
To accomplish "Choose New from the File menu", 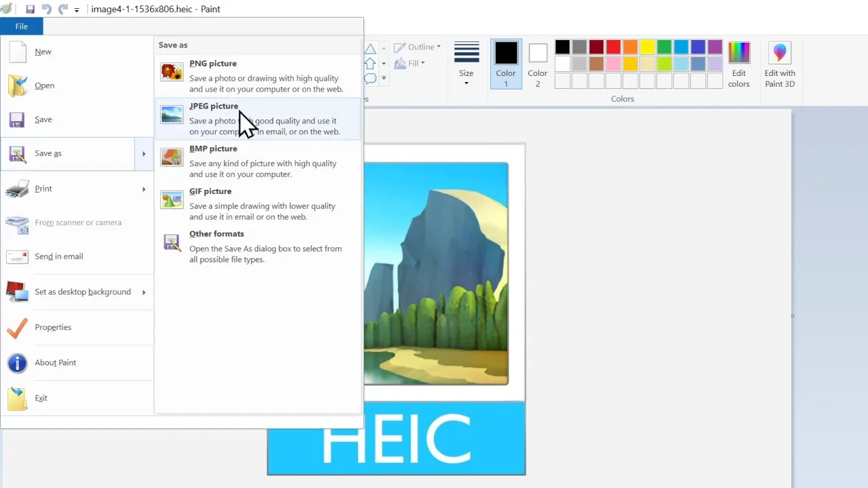I will coord(77,52).
